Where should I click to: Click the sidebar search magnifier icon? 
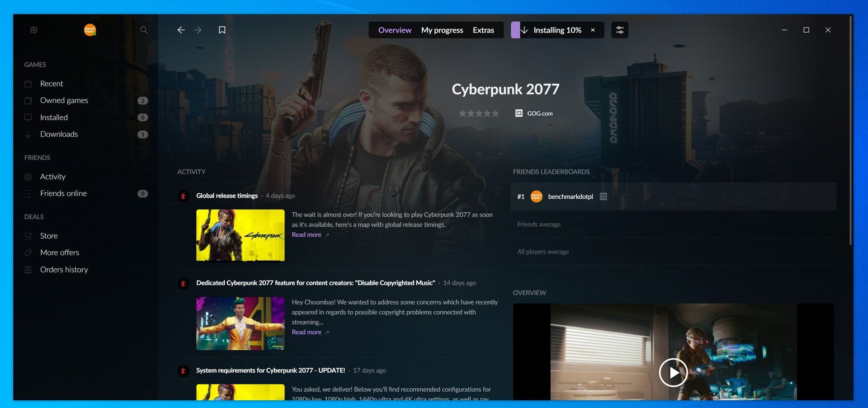click(144, 30)
